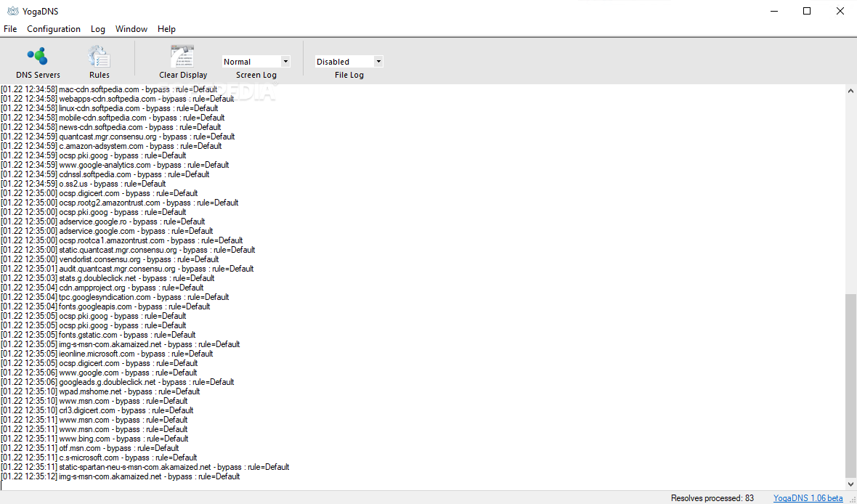Viewport: 857px width, 504px height.
Task: Select the cdn.ampproject.org log line
Action: click(x=102, y=288)
